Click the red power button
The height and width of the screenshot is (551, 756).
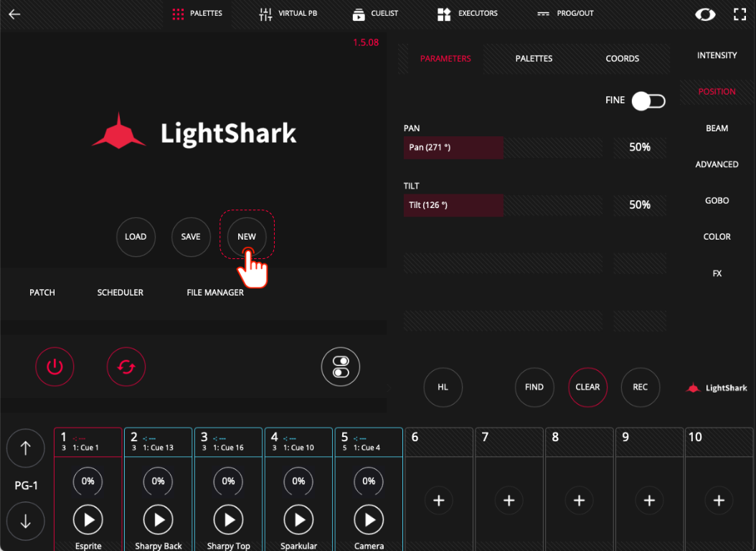(55, 367)
